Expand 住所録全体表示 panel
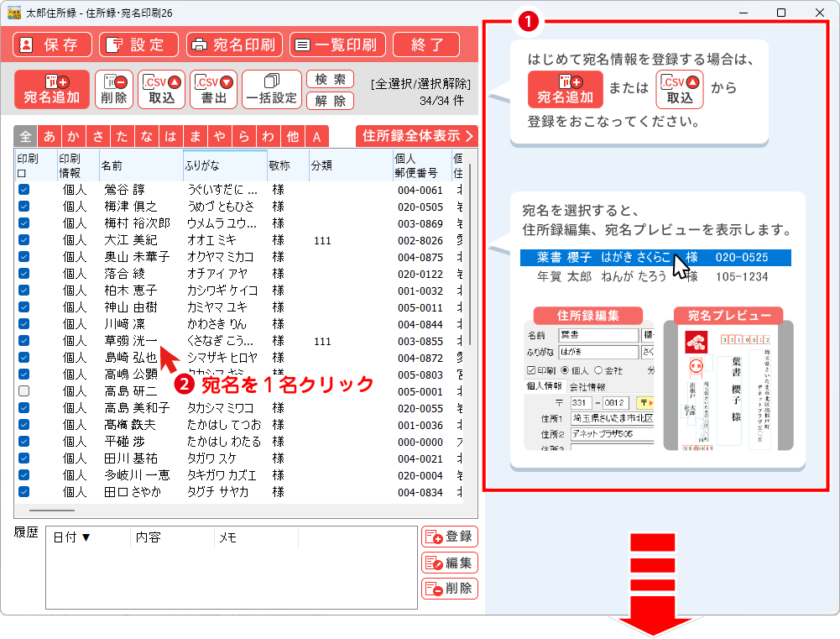The height and width of the screenshot is (639, 840). (x=416, y=136)
